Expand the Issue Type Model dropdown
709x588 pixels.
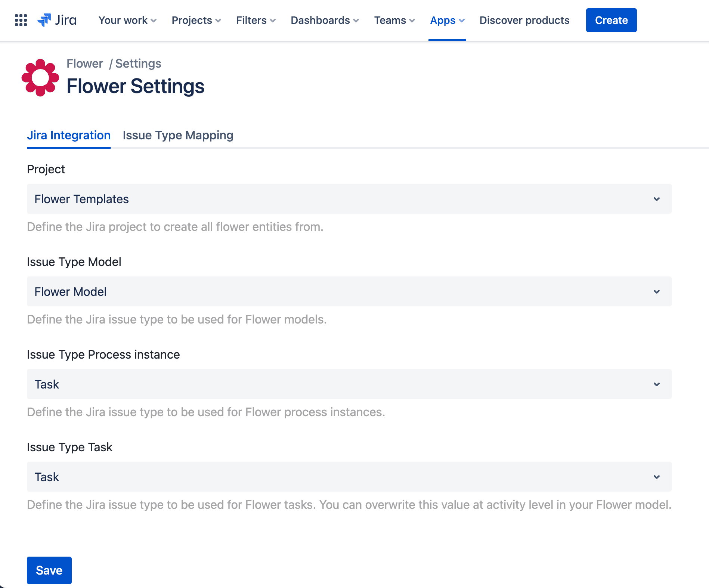(349, 291)
